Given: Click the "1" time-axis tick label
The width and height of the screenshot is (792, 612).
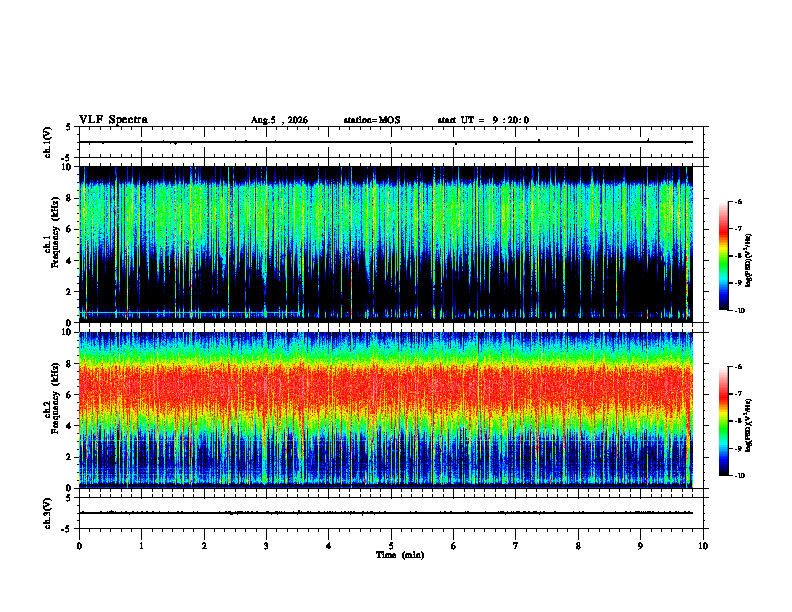Looking at the screenshot, I should tap(141, 546).
